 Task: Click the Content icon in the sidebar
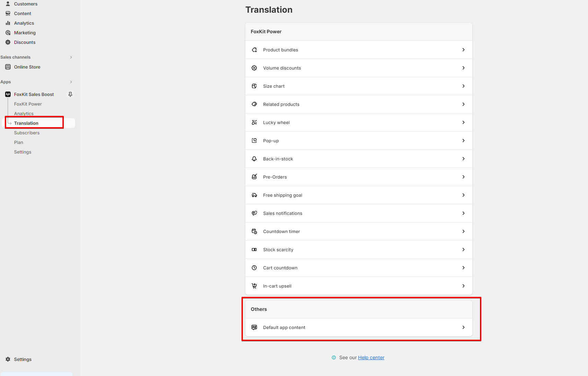(8, 13)
